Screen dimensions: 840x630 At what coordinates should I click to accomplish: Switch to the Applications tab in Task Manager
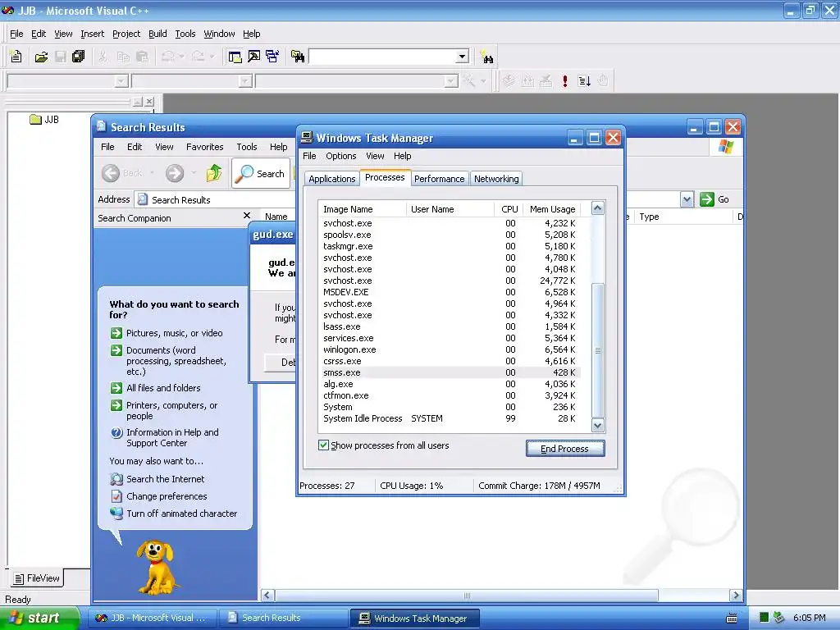point(331,179)
